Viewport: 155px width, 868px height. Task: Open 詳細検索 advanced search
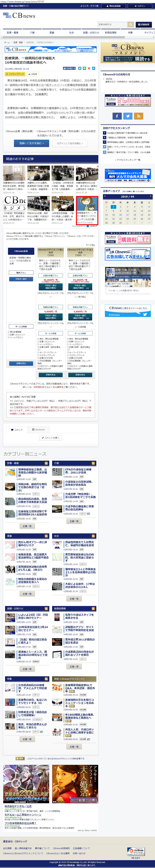click(143, 25)
